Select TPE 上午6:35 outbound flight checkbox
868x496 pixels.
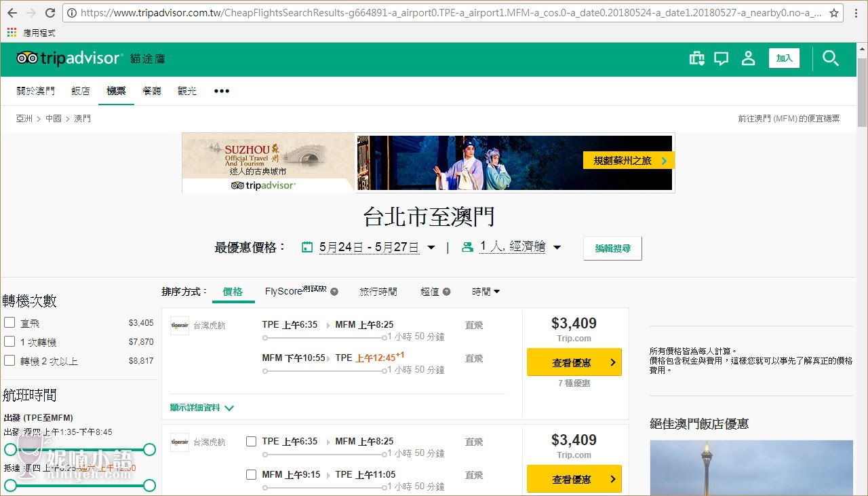click(251, 441)
